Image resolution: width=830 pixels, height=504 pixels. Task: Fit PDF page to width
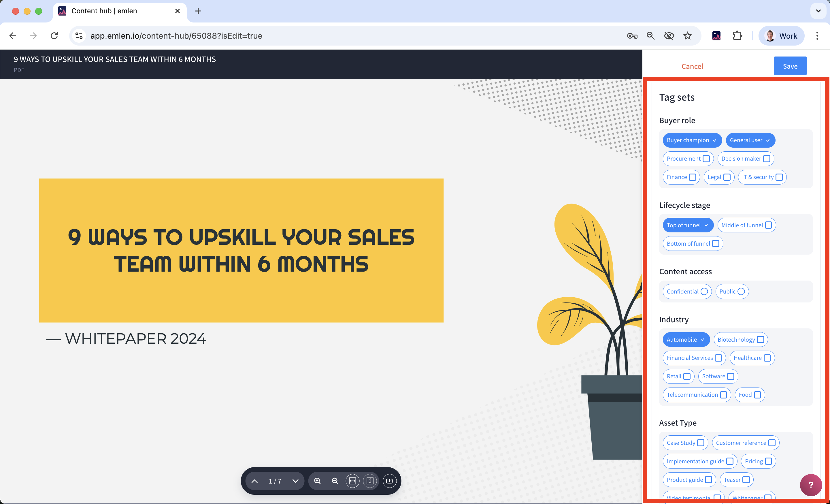pyautogui.click(x=352, y=481)
